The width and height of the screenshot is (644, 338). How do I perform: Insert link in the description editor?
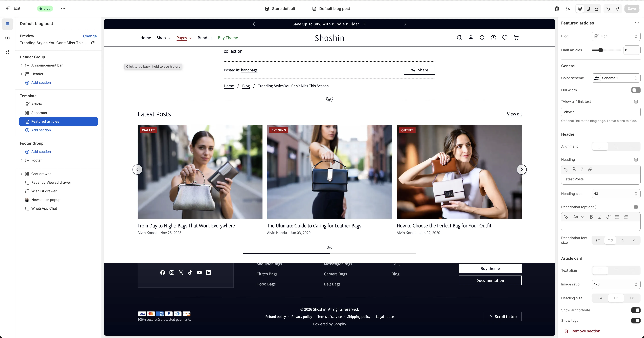608,217
